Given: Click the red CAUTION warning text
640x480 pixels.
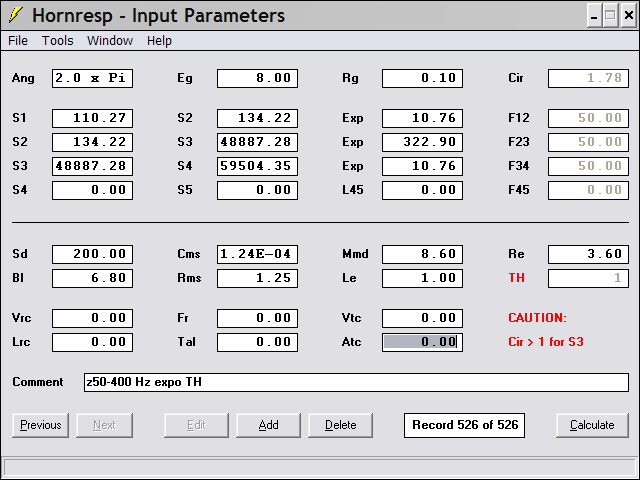Looking at the screenshot, I should click(538, 318).
